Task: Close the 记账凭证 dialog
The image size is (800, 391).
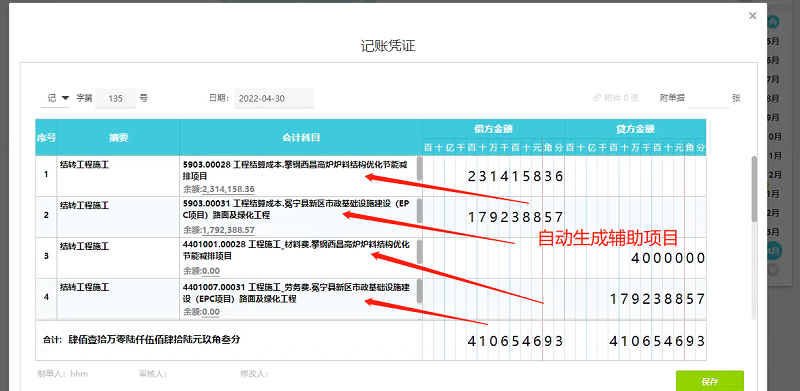Action: pyautogui.click(x=752, y=16)
